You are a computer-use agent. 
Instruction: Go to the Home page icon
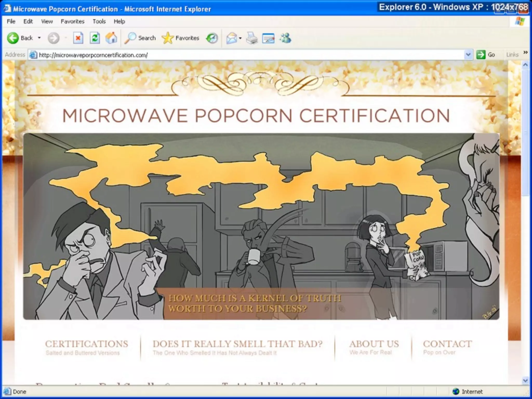tap(111, 38)
